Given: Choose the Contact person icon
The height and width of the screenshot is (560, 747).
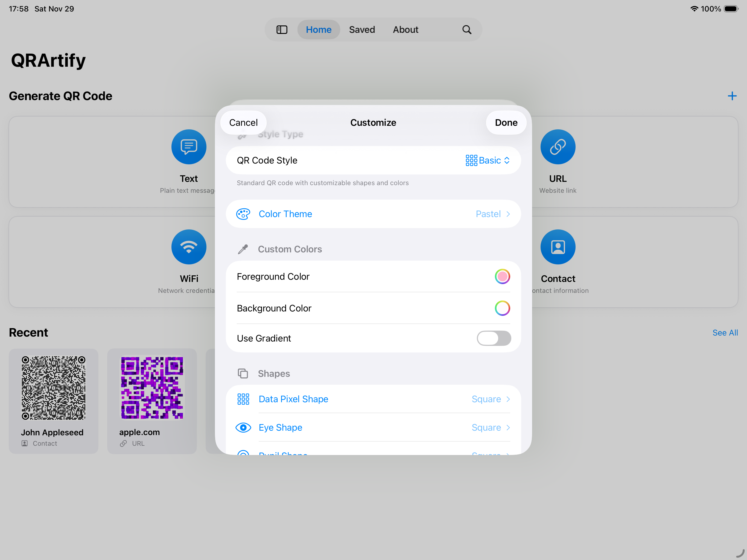Looking at the screenshot, I should [558, 247].
